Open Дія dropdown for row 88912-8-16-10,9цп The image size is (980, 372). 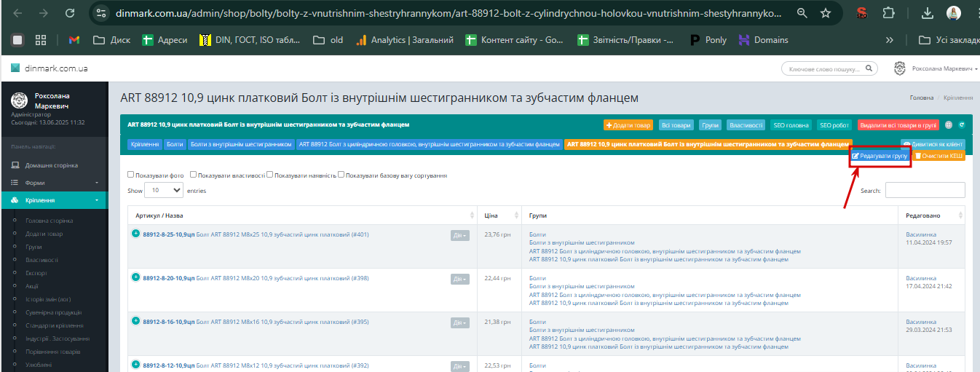coord(460,322)
